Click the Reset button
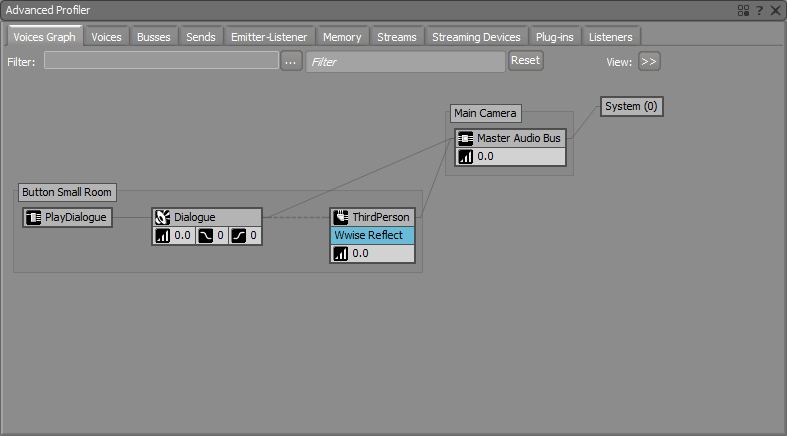The height and width of the screenshot is (436, 787). coord(526,61)
